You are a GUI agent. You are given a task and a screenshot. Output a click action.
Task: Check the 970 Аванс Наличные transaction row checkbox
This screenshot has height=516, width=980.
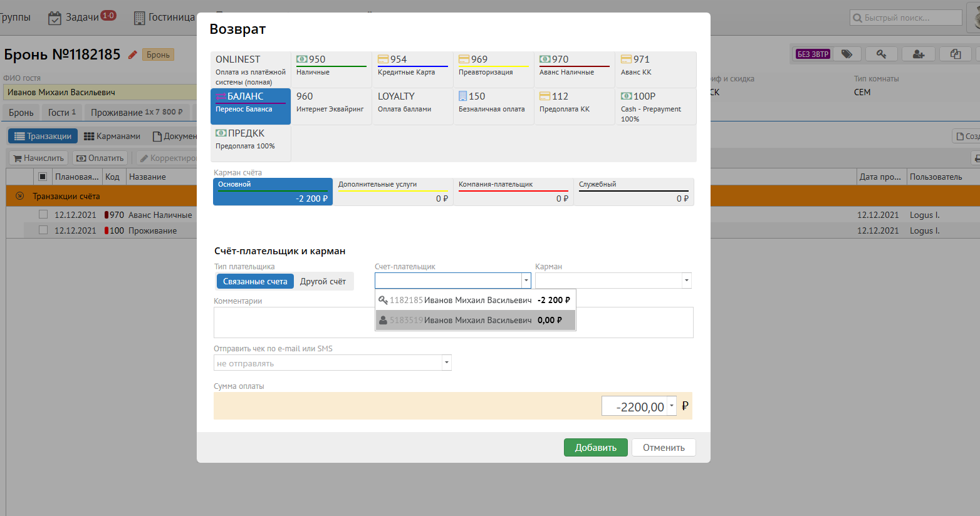(43, 214)
